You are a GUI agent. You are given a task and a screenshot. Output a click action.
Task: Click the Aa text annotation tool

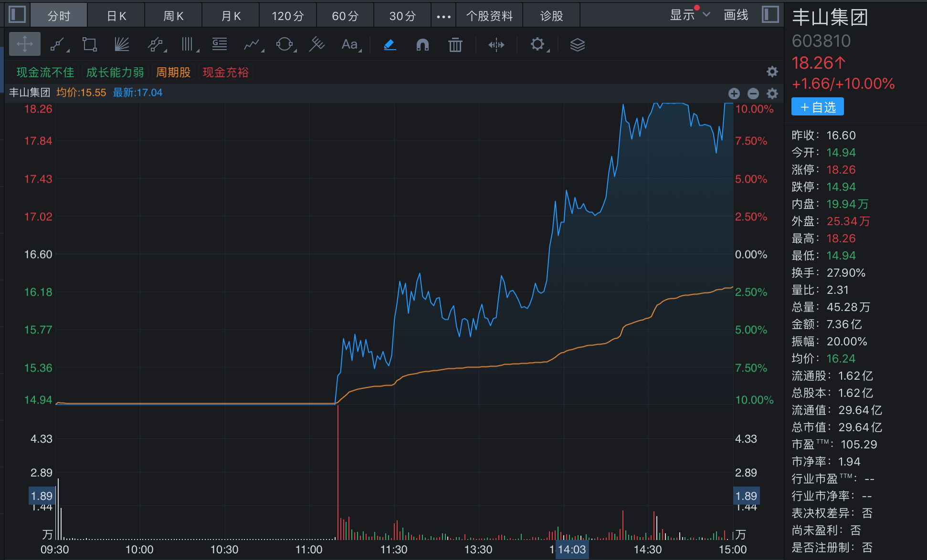click(x=350, y=45)
